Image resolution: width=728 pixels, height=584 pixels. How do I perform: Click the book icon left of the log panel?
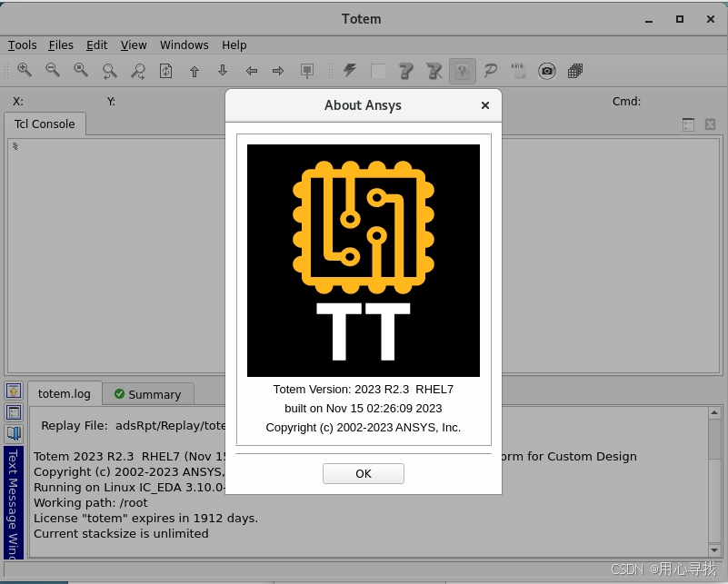pos(14,434)
